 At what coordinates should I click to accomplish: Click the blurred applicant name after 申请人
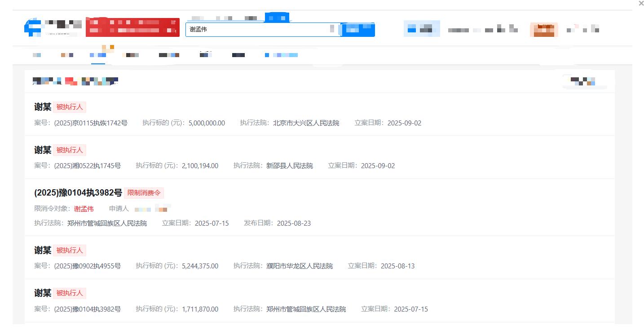click(152, 209)
